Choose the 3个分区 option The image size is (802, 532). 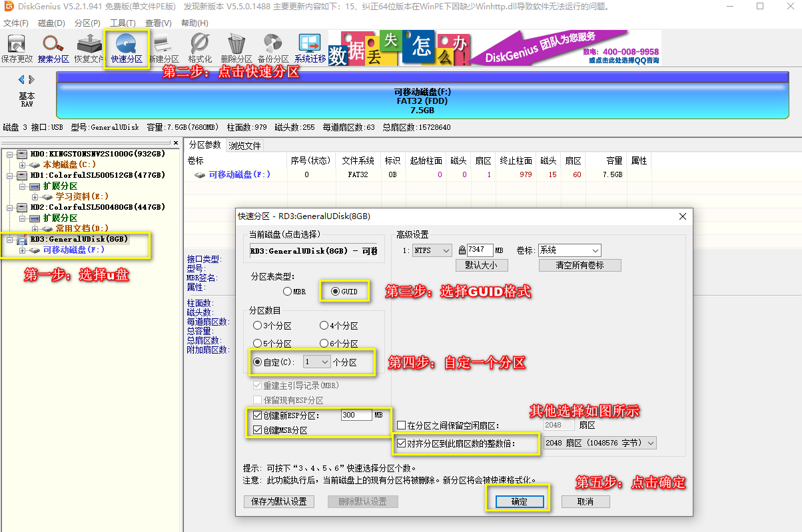pyautogui.click(x=272, y=326)
